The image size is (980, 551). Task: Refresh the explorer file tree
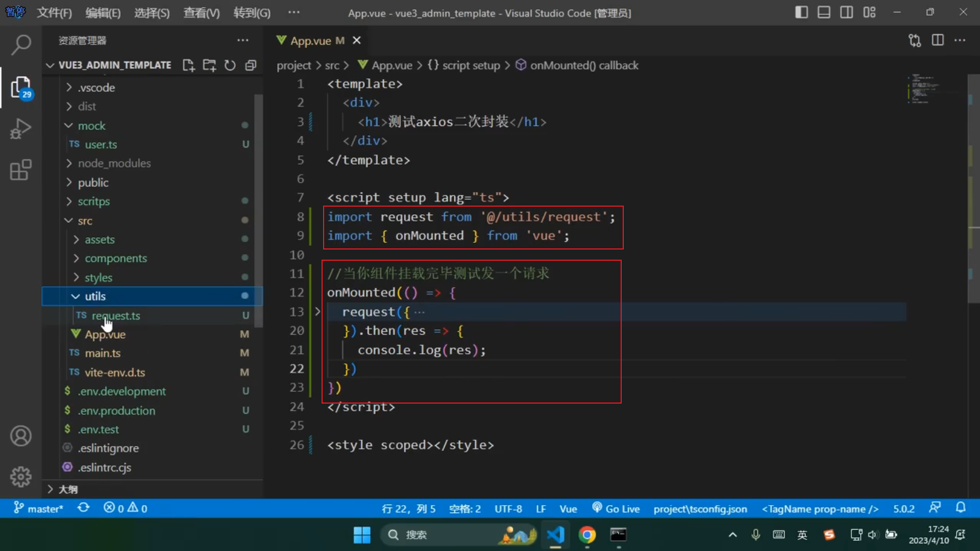coord(230,65)
